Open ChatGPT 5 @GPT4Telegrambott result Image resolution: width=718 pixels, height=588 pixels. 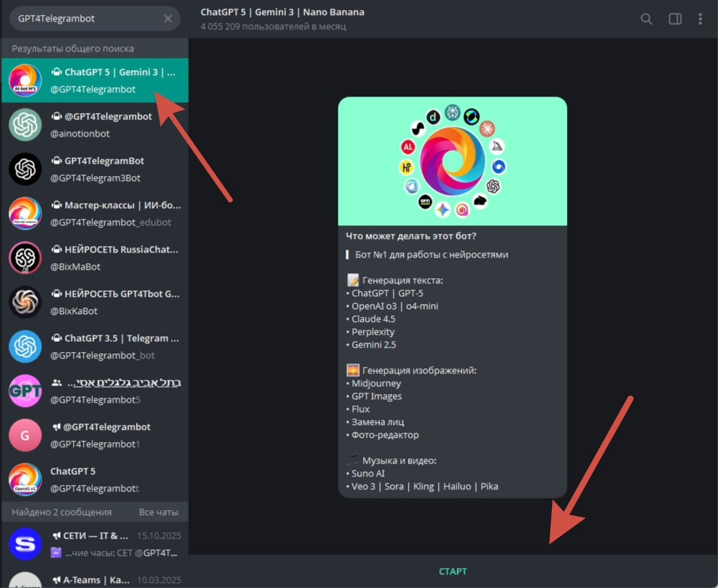pos(94,480)
